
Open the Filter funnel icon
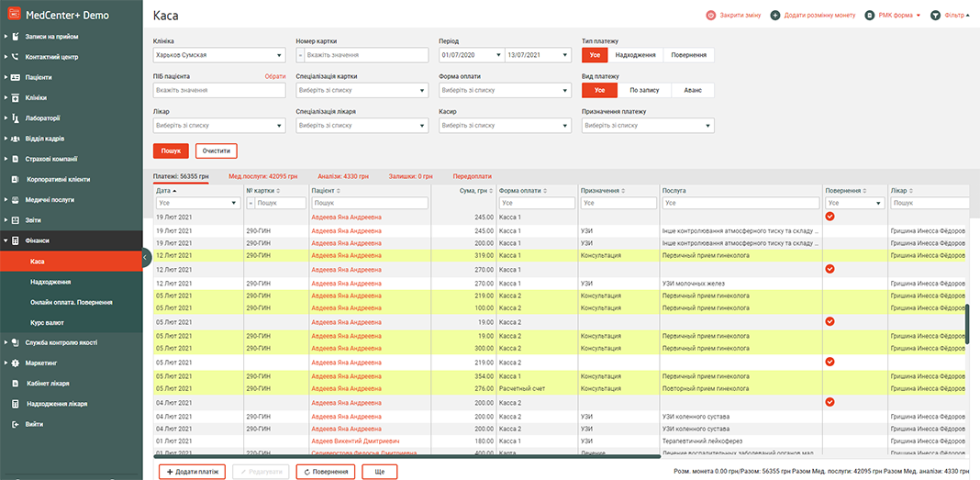coord(936,16)
